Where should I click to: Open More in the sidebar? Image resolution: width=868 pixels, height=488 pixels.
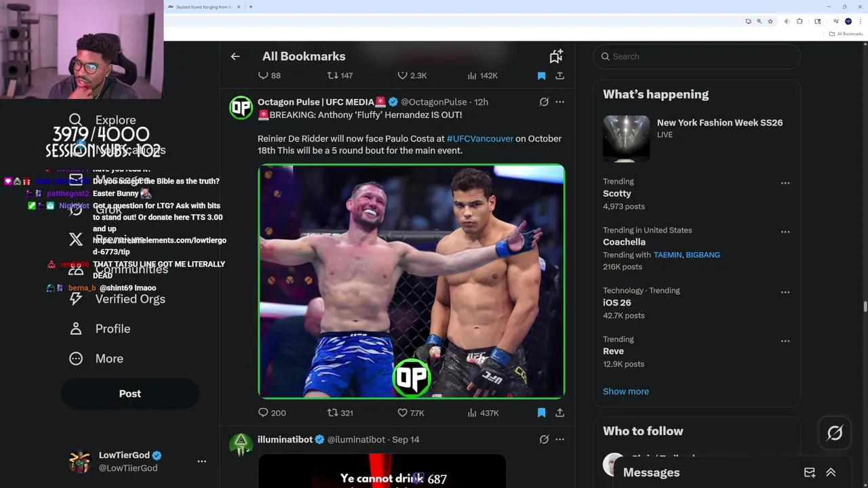(x=96, y=359)
